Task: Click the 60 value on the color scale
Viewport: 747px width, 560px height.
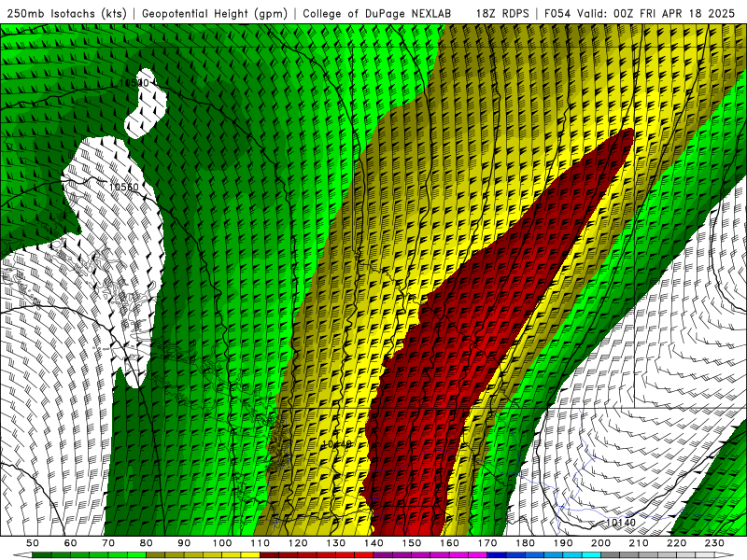Action: click(71, 543)
